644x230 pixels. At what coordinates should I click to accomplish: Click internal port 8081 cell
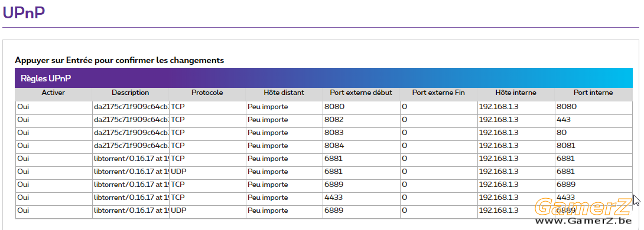click(x=593, y=146)
